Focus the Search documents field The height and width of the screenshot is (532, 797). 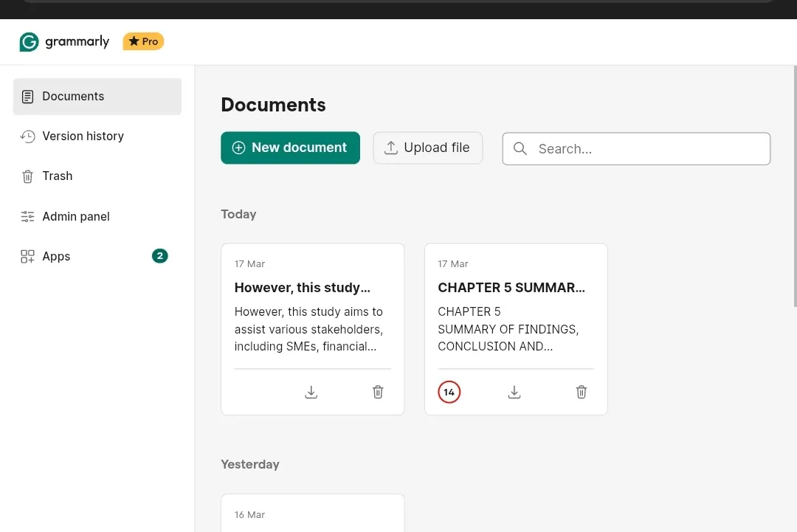coord(636,149)
